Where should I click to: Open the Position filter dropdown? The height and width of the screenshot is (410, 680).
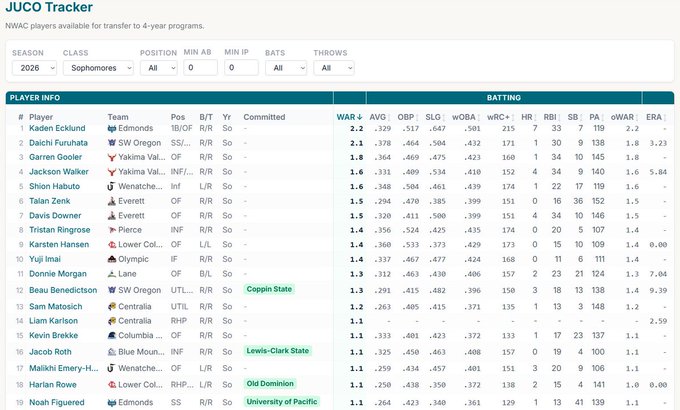[159, 68]
